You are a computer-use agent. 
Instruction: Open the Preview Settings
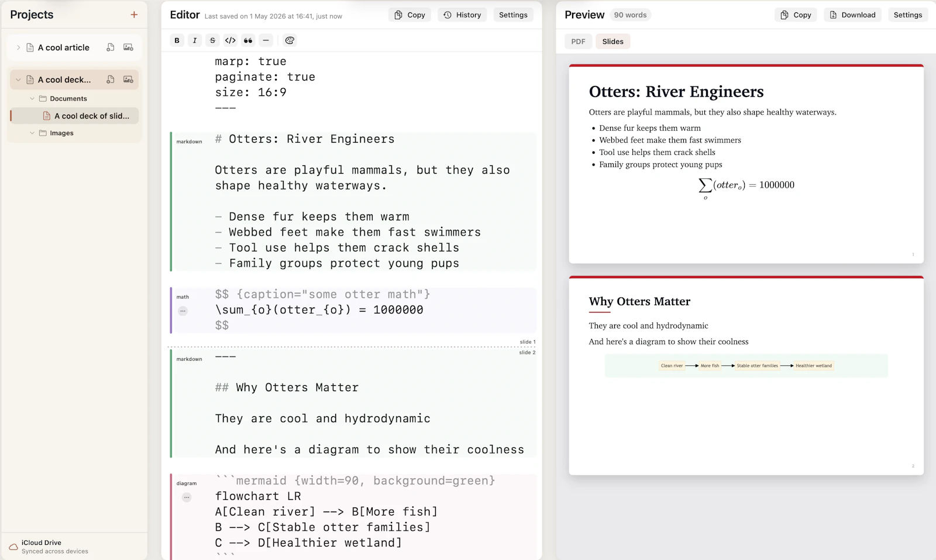907,15
